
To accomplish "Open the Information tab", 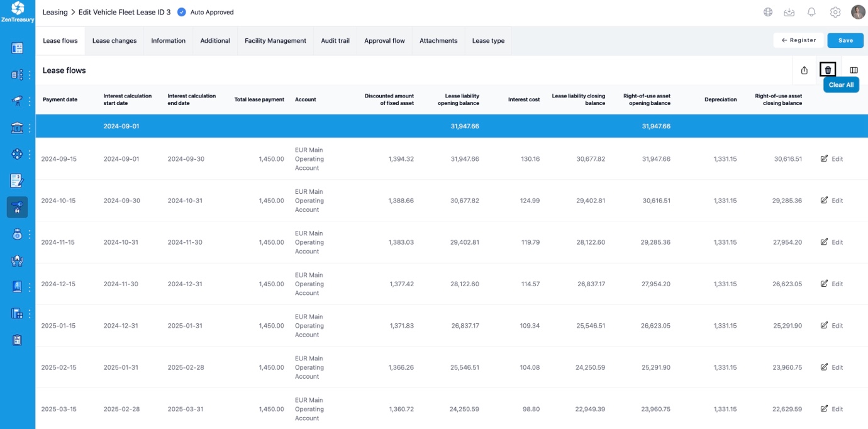I will point(168,41).
